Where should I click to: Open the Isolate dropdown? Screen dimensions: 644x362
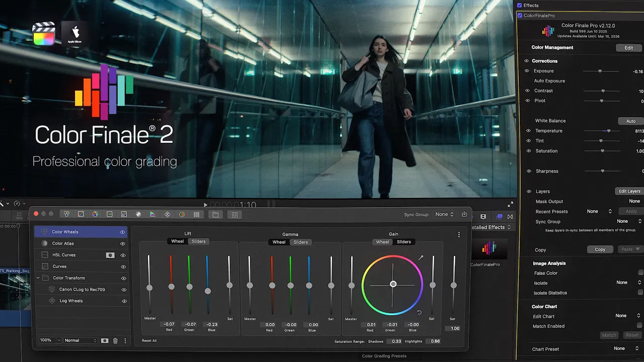(629, 283)
